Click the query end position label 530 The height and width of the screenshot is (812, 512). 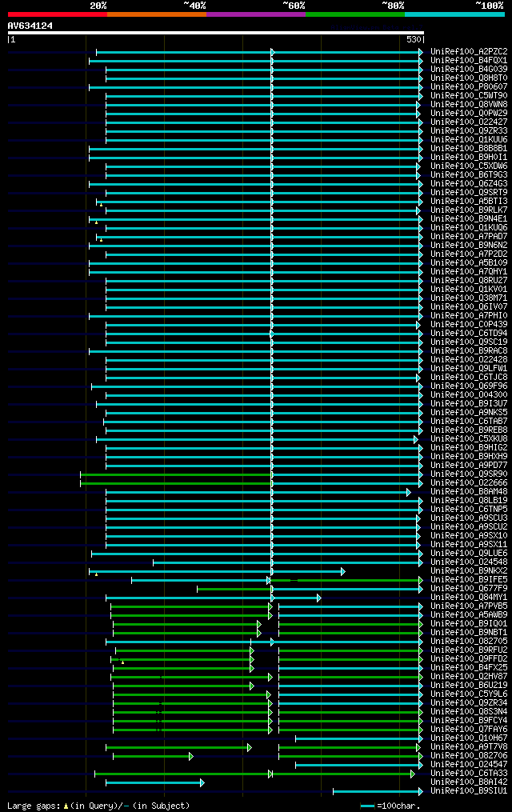(x=414, y=39)
